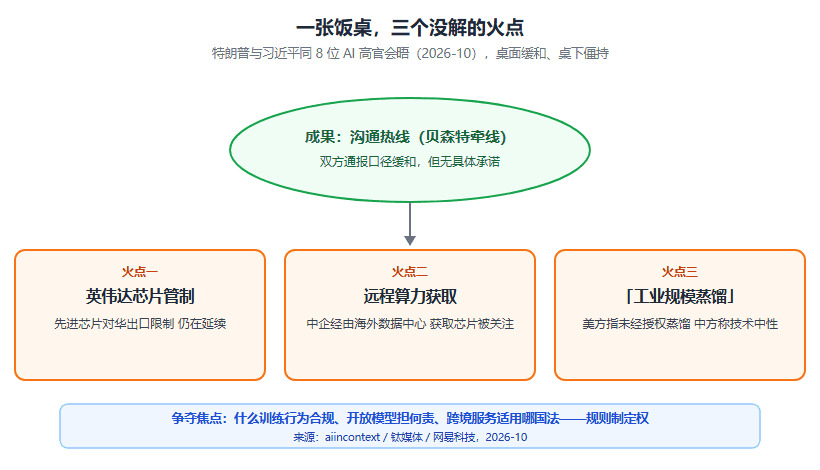Click the oval text 双方通报口径缓和，但无具体承诺

coord(409,162)
